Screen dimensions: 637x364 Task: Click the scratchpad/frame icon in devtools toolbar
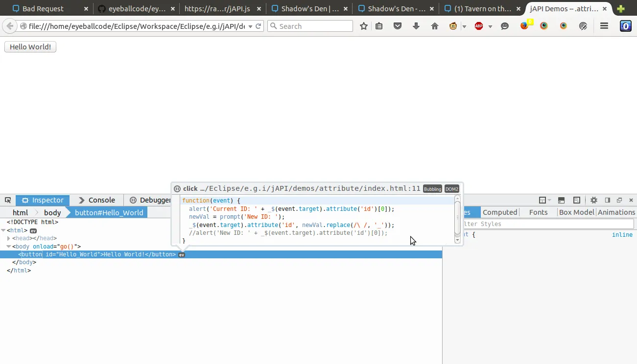pos(542,200)
